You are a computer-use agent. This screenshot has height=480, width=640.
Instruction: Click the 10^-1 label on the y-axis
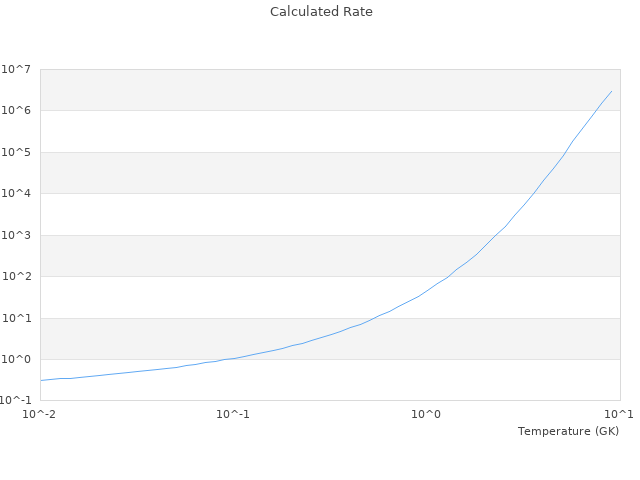coord(18,400)
